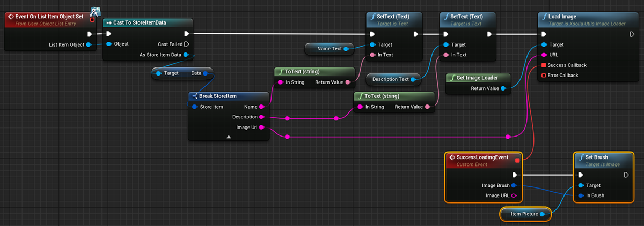Click the Image URL pin on SuccessLoadingEvent

[514, 195]
